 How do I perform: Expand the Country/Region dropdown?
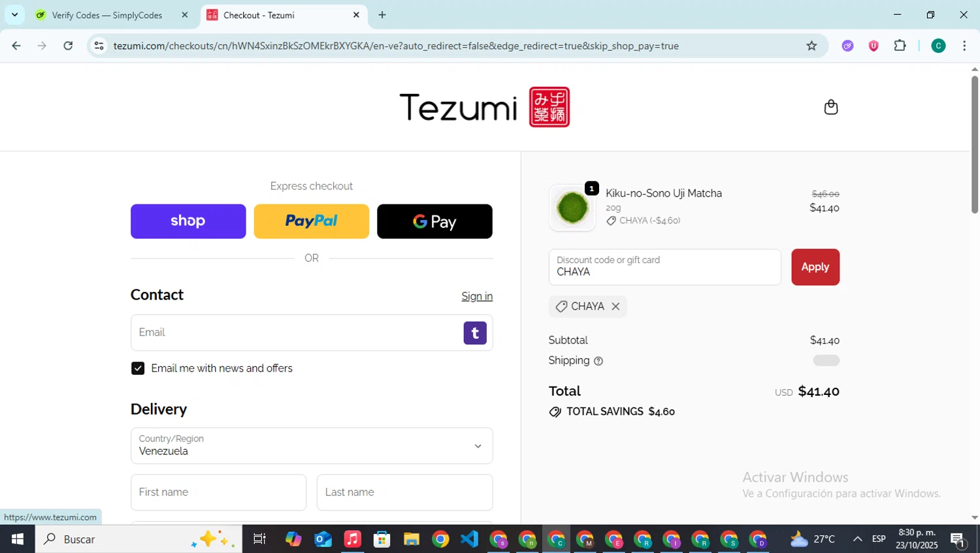point(312,446)
